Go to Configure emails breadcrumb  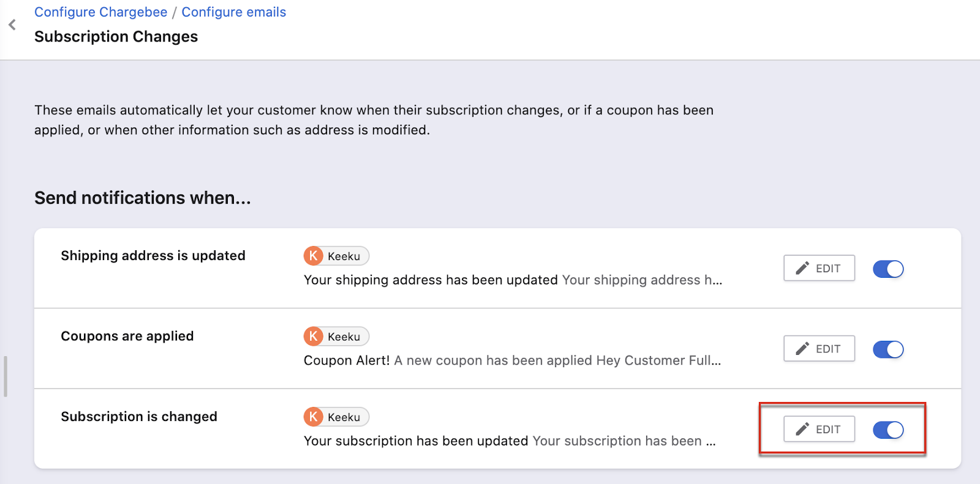tap(233, 12)
